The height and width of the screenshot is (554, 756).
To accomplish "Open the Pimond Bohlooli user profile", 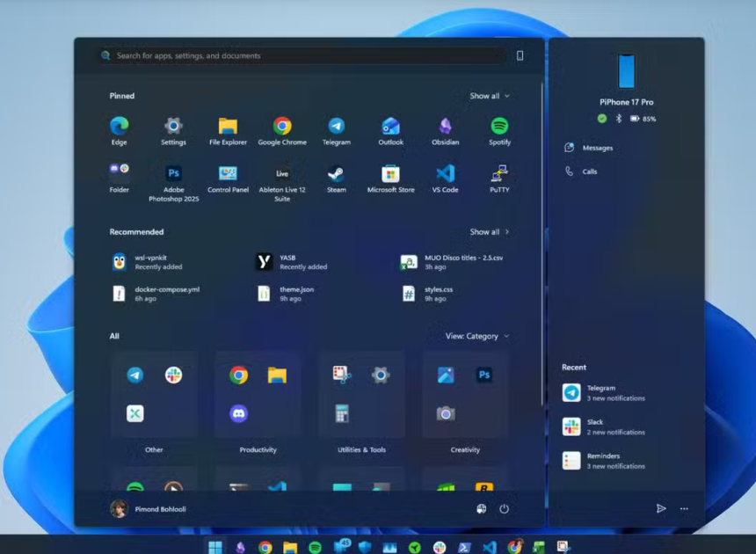I will point(149,508).
